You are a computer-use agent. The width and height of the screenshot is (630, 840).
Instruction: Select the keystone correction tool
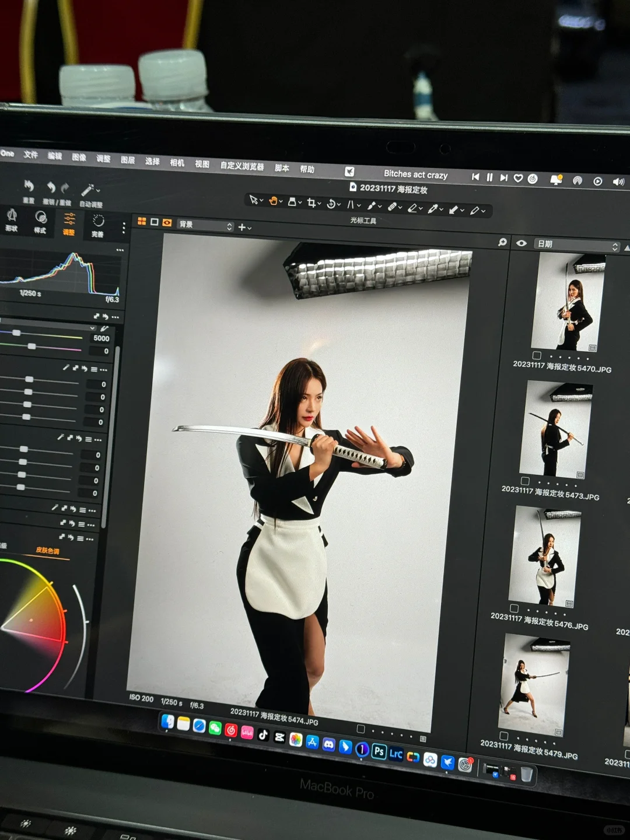[351, 205]
